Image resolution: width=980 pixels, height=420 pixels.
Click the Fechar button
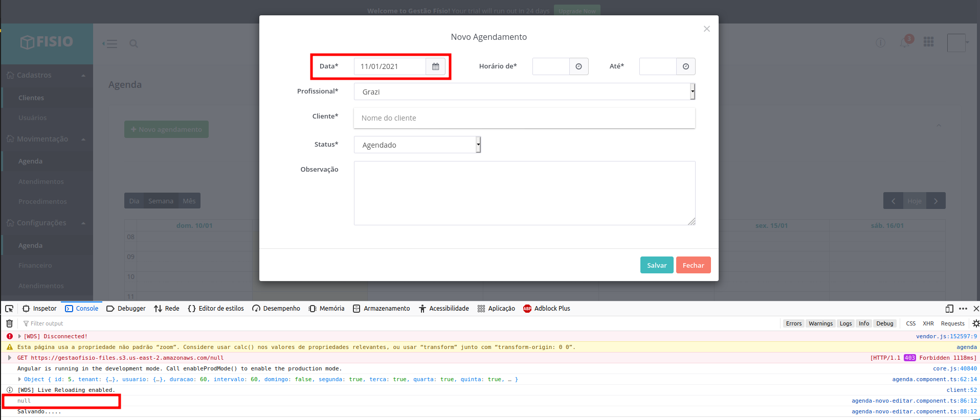[x=693, y=265]
